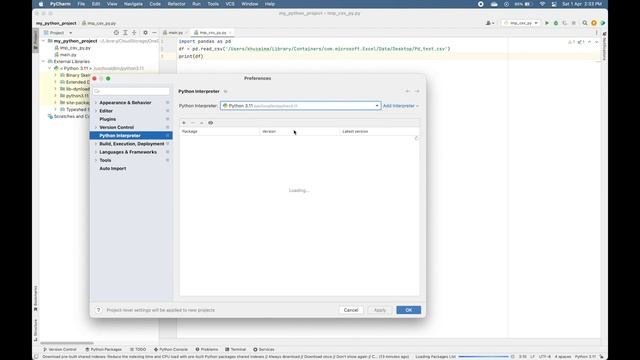Click the Search Everywhere magnifier icon
The height and width of the screenshot is (360, 640).
click(585, 23)
